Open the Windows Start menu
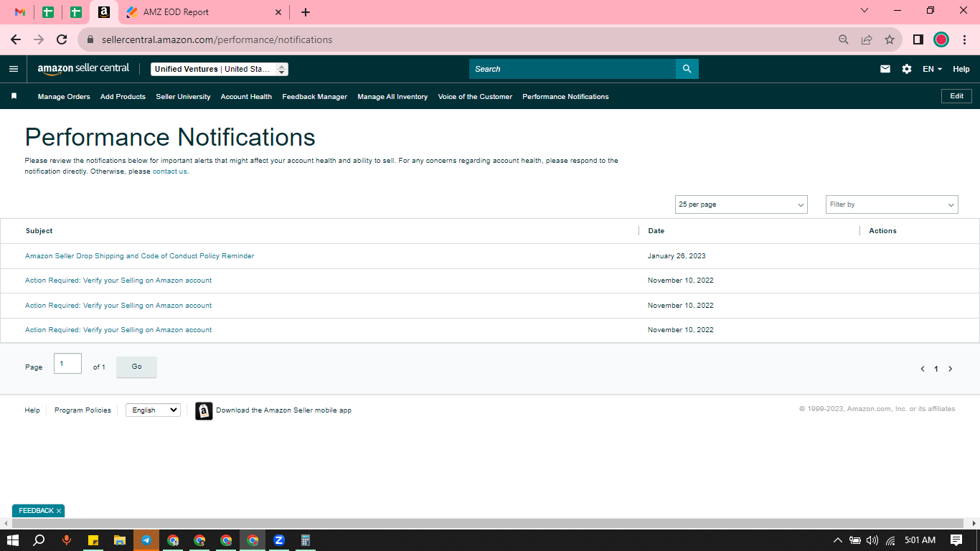The height and width of the screenshot is (551, 980). click(x=13, y=540)
